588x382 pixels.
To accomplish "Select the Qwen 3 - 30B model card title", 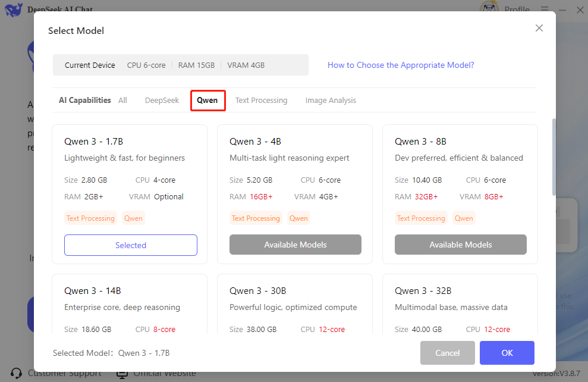I will [x=257, y=291].
